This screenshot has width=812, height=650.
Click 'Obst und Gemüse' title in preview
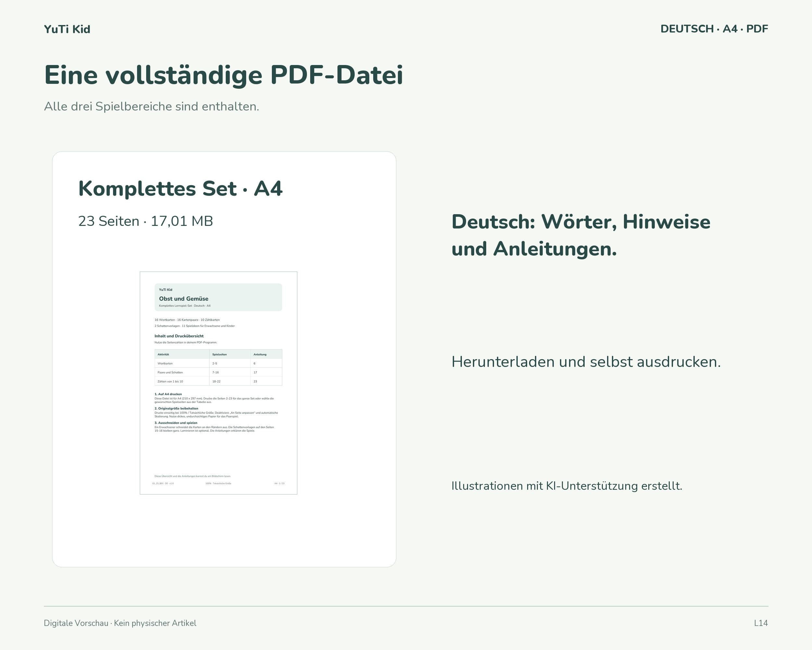pyautogui.click(x=184, y=298)
